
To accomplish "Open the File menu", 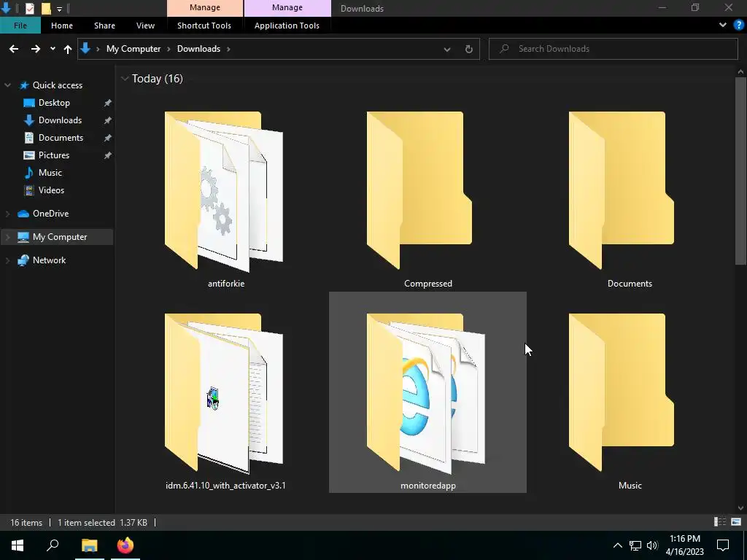I will [x=20, y=26].
